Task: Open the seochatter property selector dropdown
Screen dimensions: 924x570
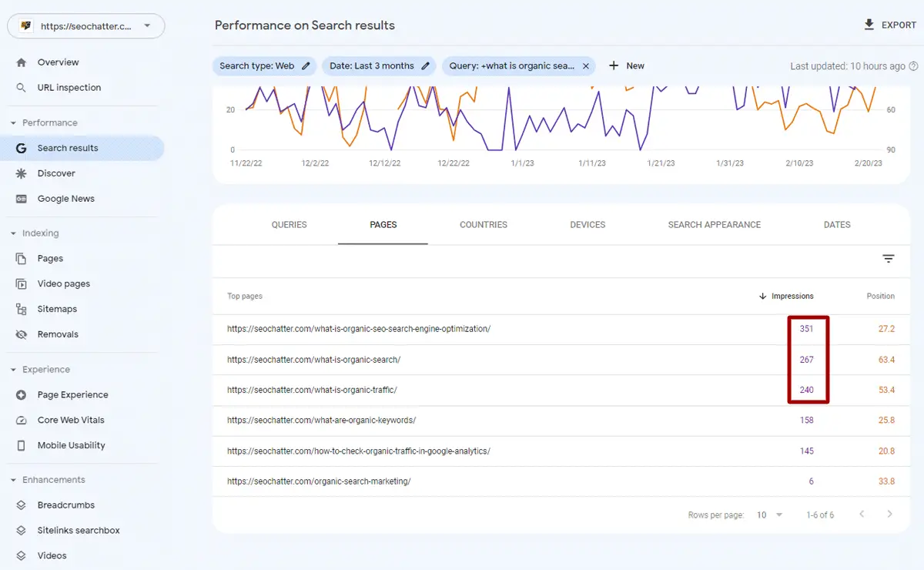Action: pos(85,25)
